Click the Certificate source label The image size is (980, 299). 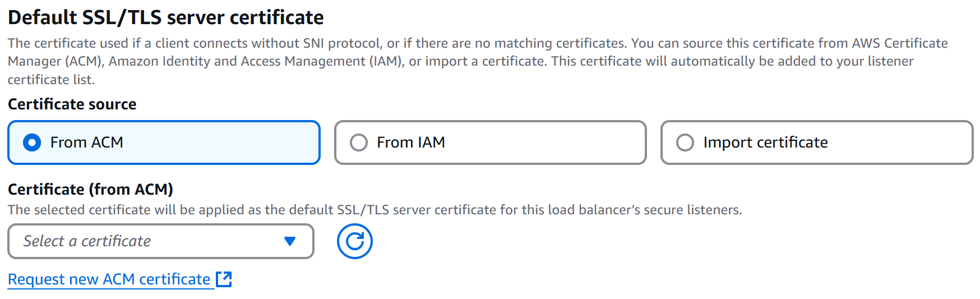point(72,104)
